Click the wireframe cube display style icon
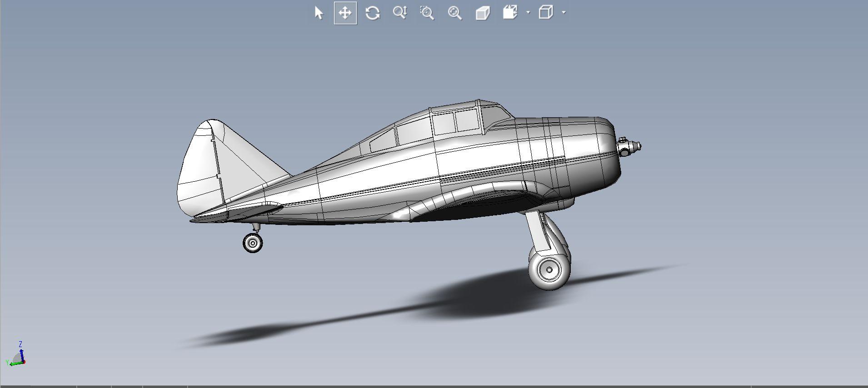The image size is (868, 388). pos(546,12)
